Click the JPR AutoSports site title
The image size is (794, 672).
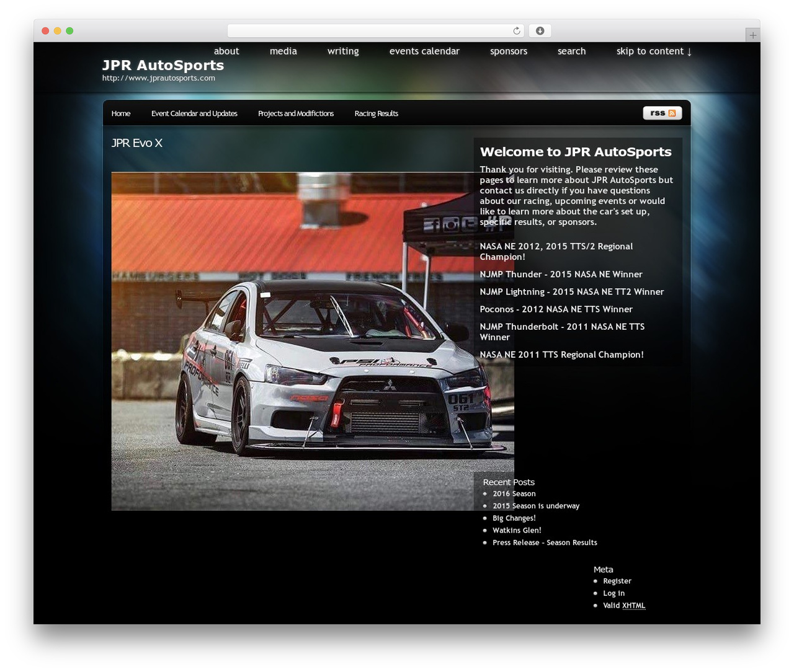pos(163,65)
